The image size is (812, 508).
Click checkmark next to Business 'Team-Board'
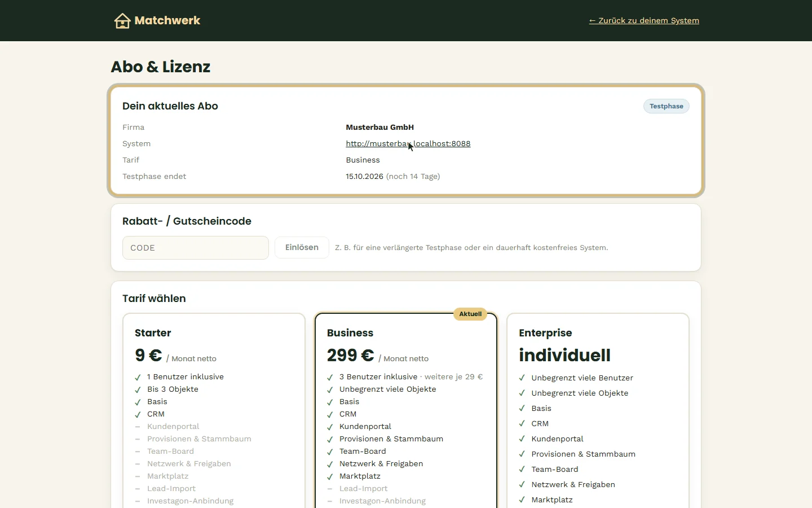(330, 452)
